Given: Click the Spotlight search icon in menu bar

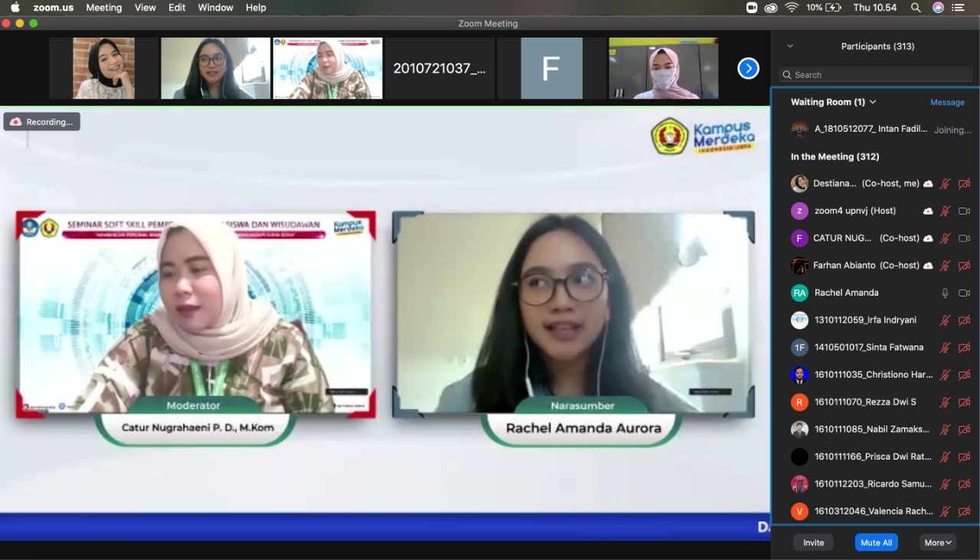Looking at the screenshot, I should click(x=916, y=8).
